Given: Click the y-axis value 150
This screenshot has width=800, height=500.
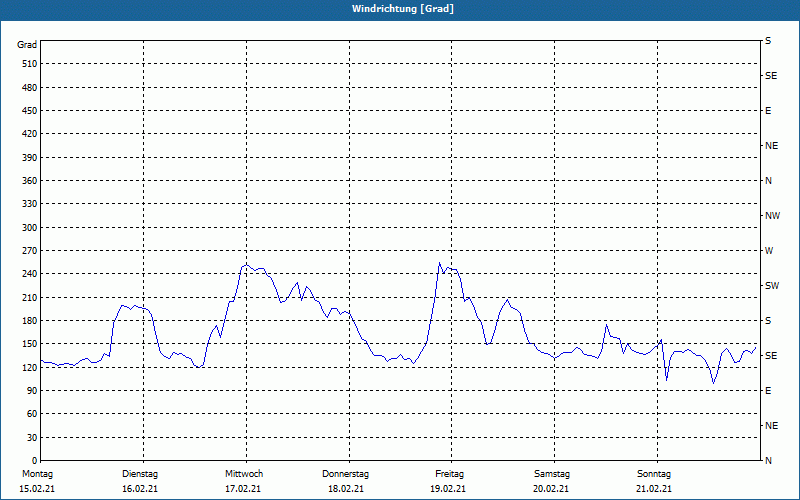Looking at the screenshot, I should click(x=30, y=344).
